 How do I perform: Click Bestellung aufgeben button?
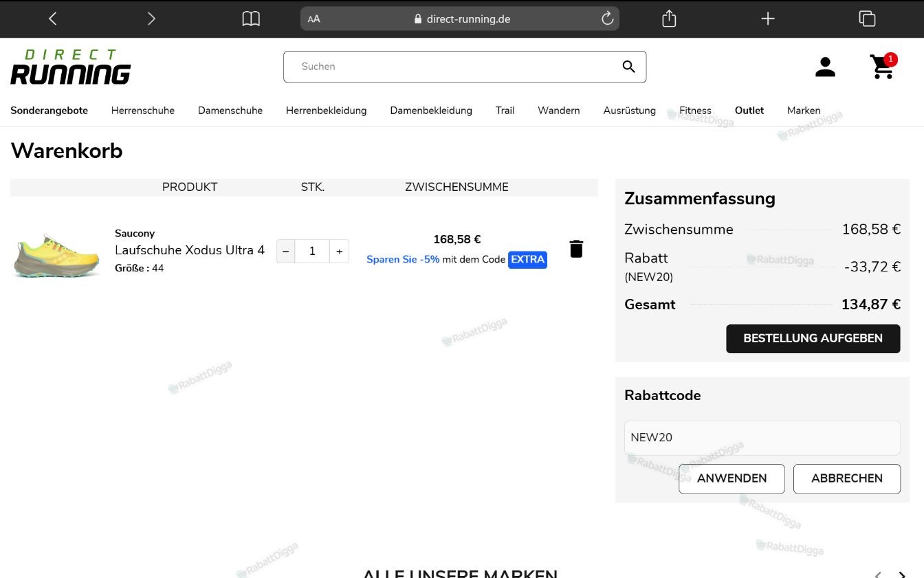coord(813,339)
